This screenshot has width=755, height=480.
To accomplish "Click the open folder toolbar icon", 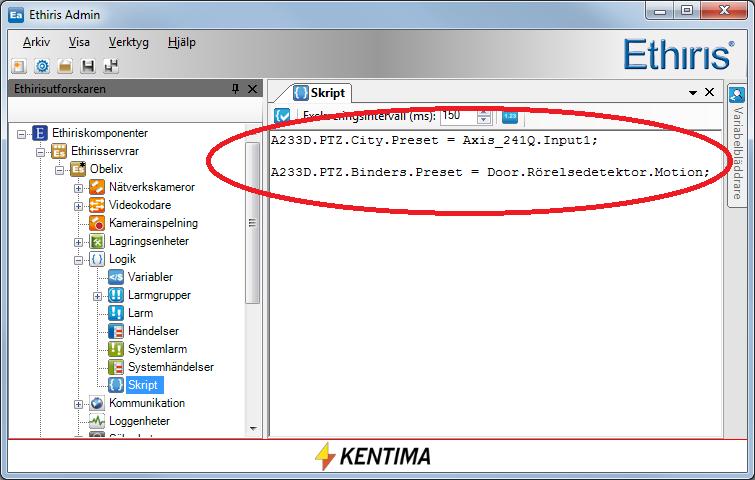I will coord(65,66).
